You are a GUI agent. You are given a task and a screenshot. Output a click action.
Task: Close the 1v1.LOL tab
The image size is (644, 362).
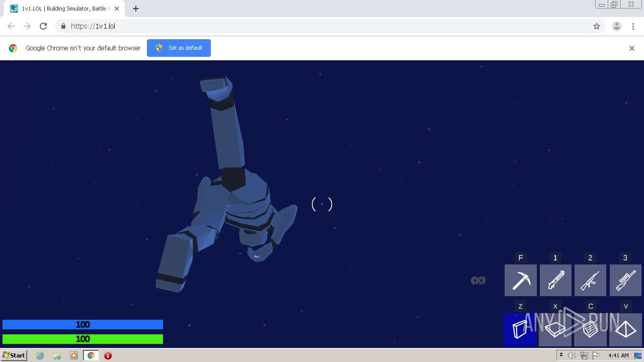[117, 9]
